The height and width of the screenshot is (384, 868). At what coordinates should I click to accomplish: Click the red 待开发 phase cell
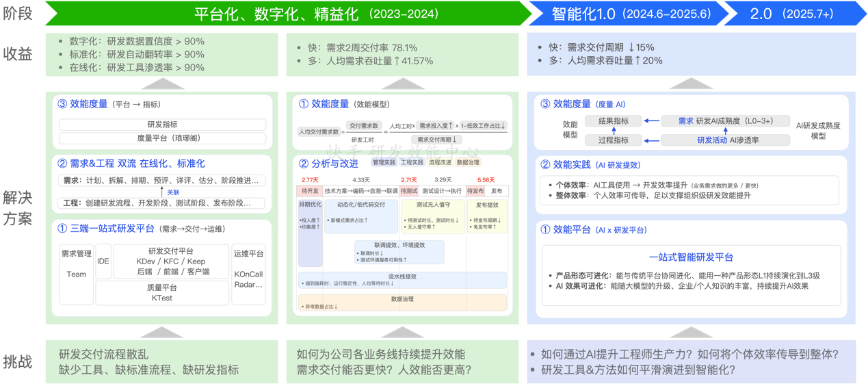tap(309, 191)
